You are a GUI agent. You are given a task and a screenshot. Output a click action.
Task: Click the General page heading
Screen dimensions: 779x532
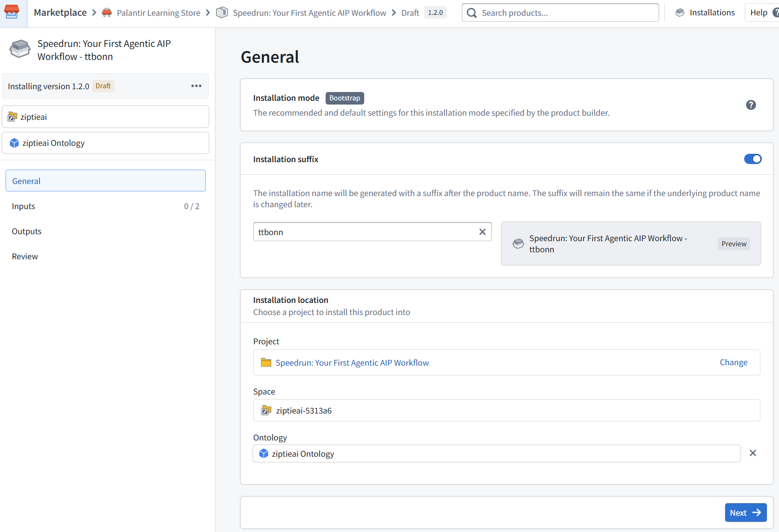click(270, 57)
